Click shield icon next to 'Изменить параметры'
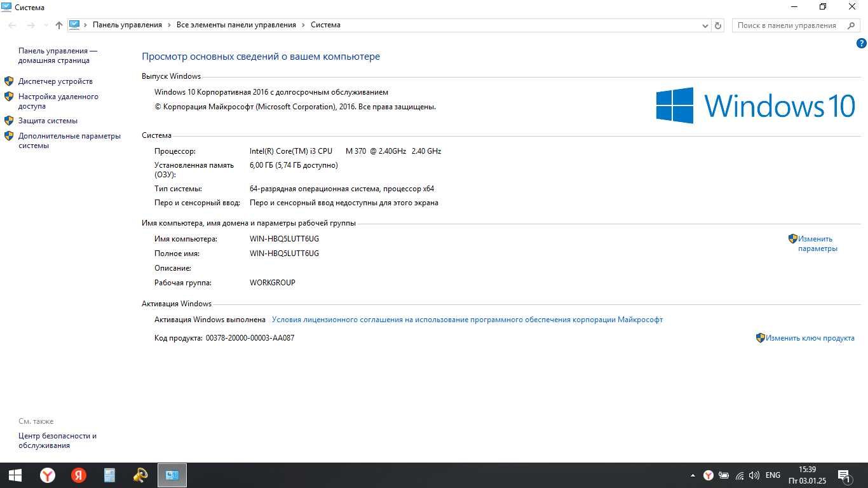The width and height of the screenshot is (868, 488). click(792, 239)
